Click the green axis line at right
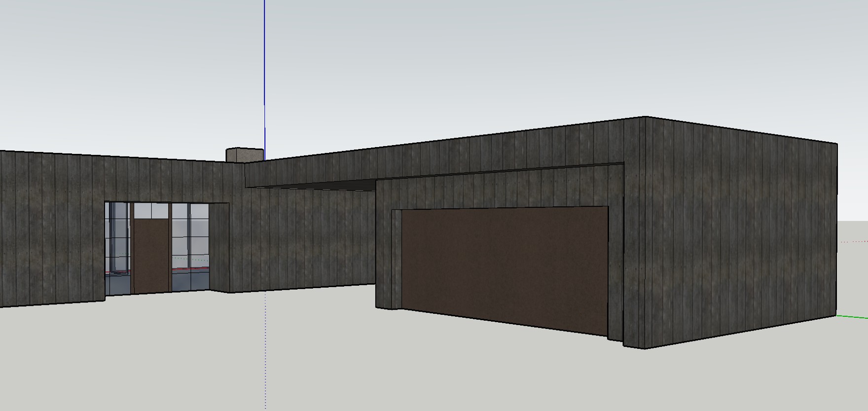Screen dimensions: 868x411 point(853,317)
